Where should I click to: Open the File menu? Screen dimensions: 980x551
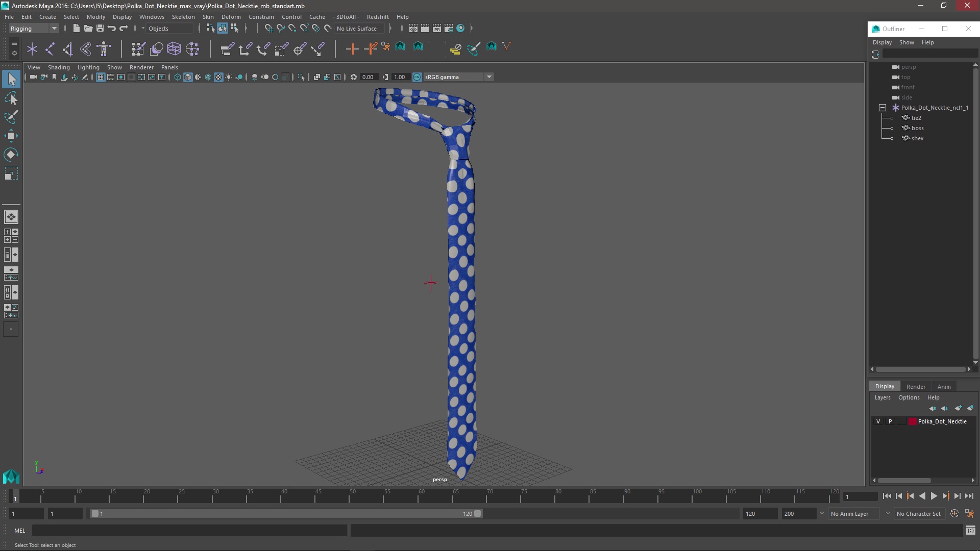9,17
